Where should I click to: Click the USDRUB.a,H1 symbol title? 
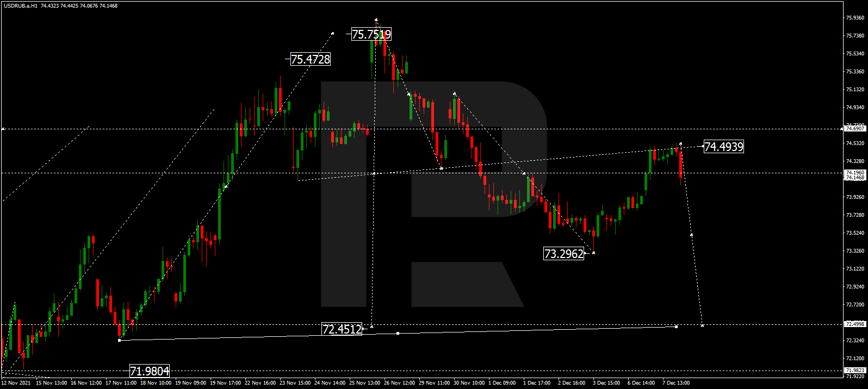point(21,6)
